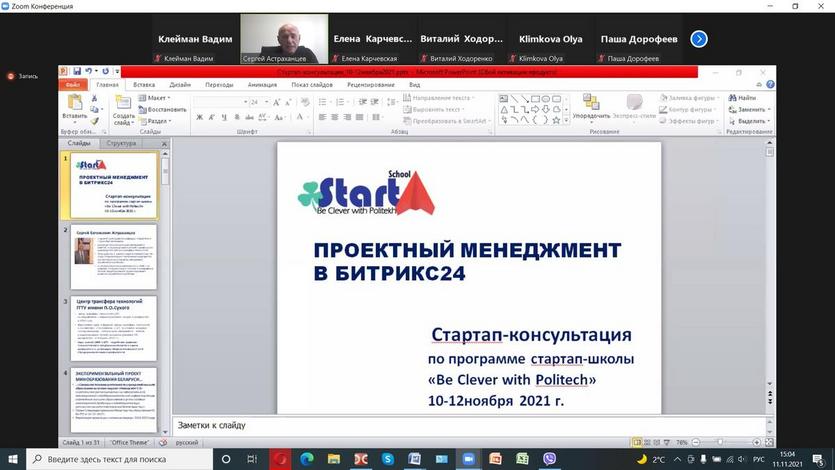
Task: Click the PowerPoint help question mark icon
Action: tap(771, 85)
